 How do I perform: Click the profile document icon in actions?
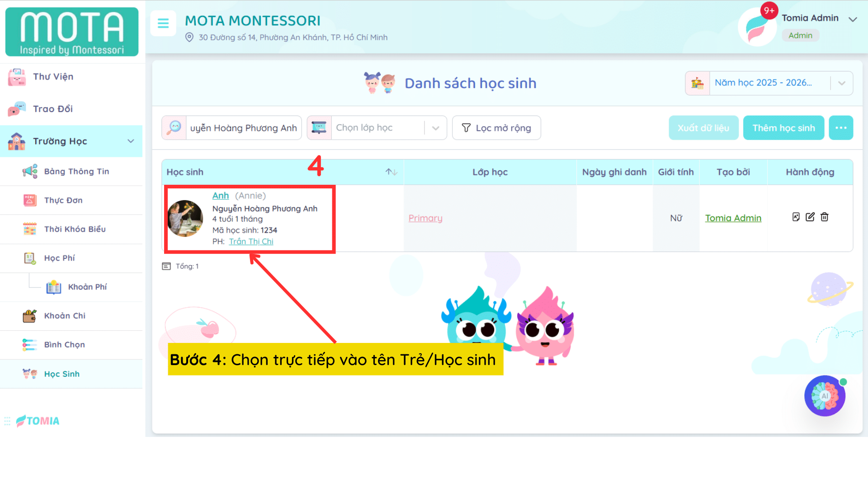coord(796,217)
